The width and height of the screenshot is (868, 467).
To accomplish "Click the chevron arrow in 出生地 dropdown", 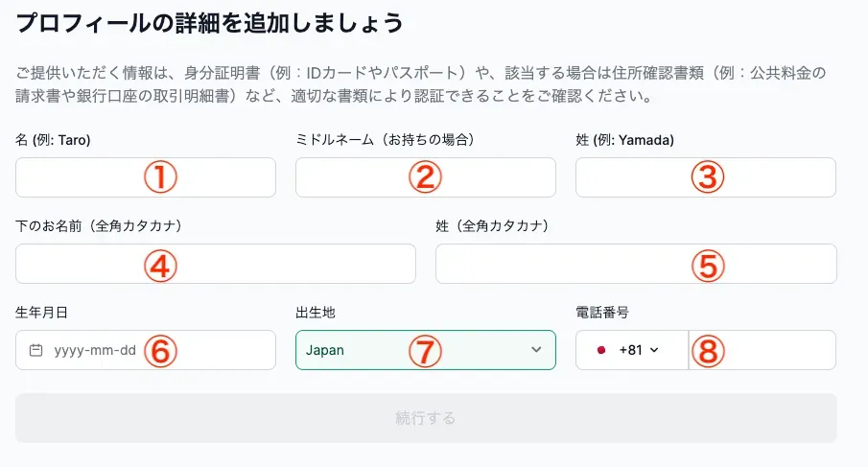I will pos(536,350).
